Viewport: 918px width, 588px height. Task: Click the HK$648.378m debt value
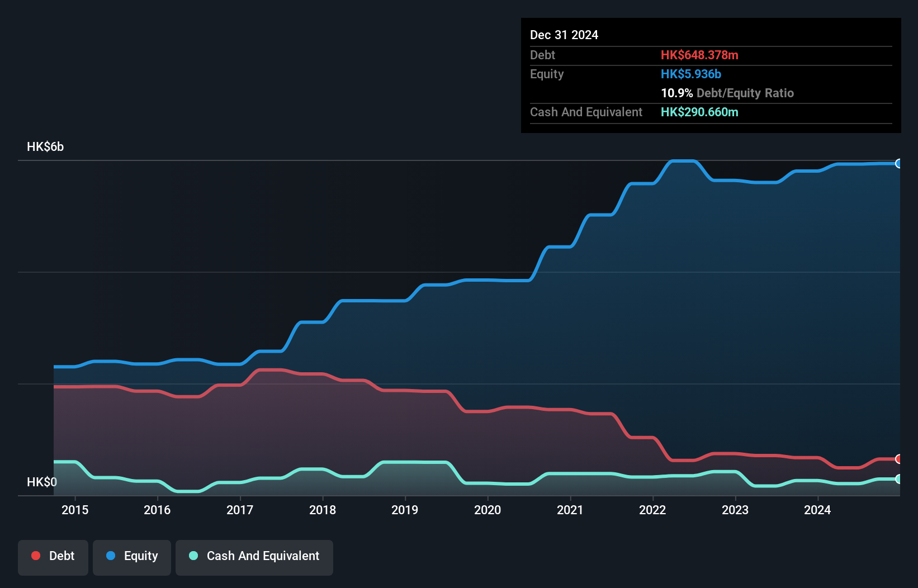pyautogui.click(x=699, y=55)
